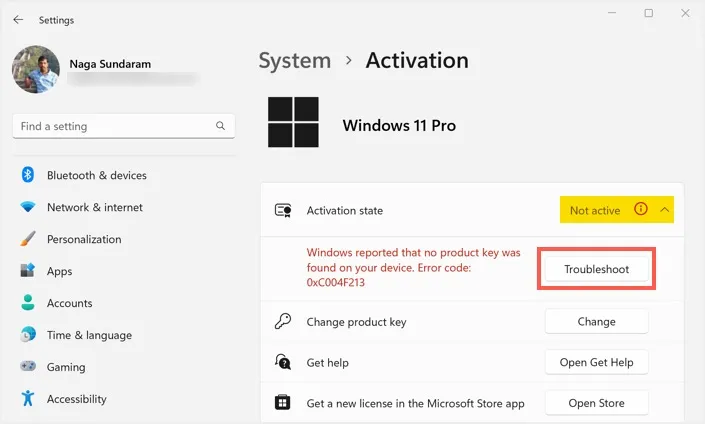The height and width of the screenshot is (424, 705).
Task: Click the Bluetooth & devices icon
Action: pos(27,175)
